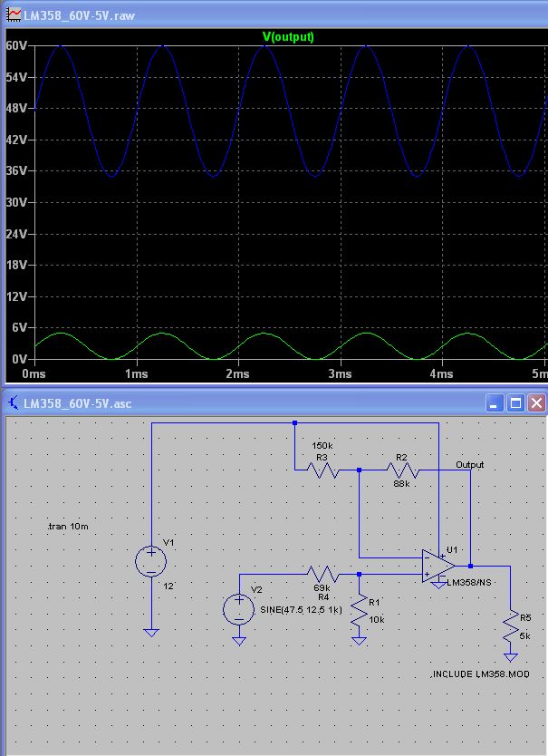Click the LM358_60V-5V.raw window title
Viewport: 548px width, 756px height.
(x=80, y=15)
